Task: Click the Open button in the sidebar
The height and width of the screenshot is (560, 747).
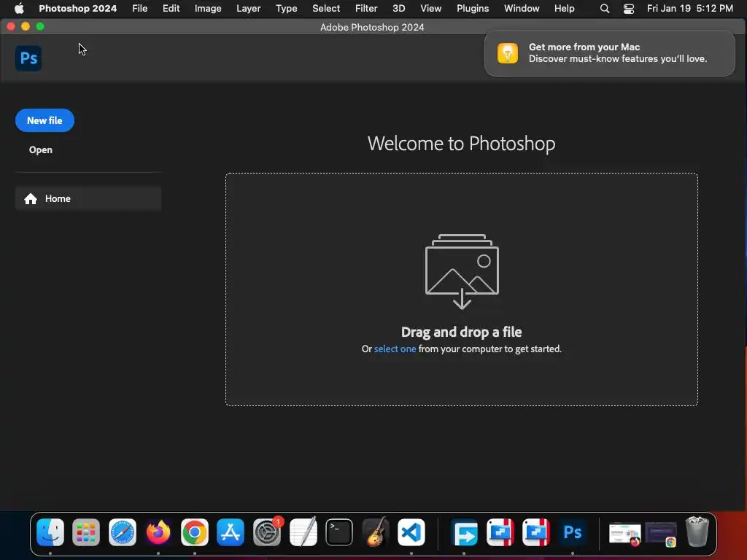Action: [x=41, y=150]
